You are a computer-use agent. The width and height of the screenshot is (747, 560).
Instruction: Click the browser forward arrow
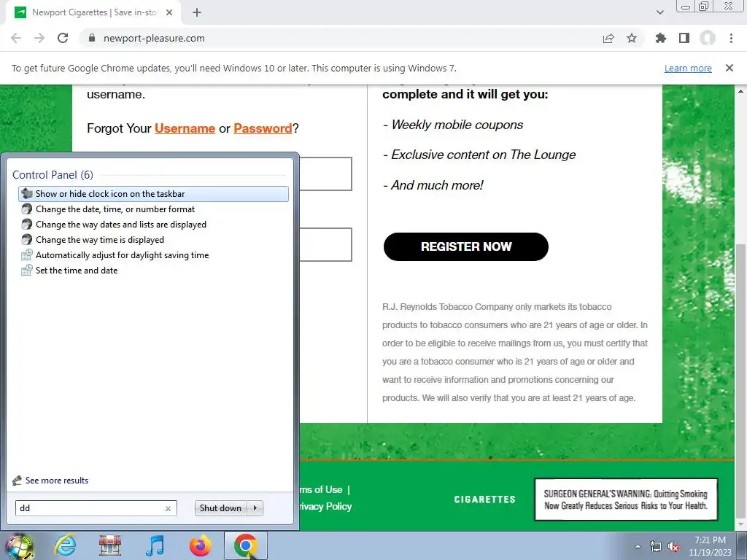pos(39,38)
